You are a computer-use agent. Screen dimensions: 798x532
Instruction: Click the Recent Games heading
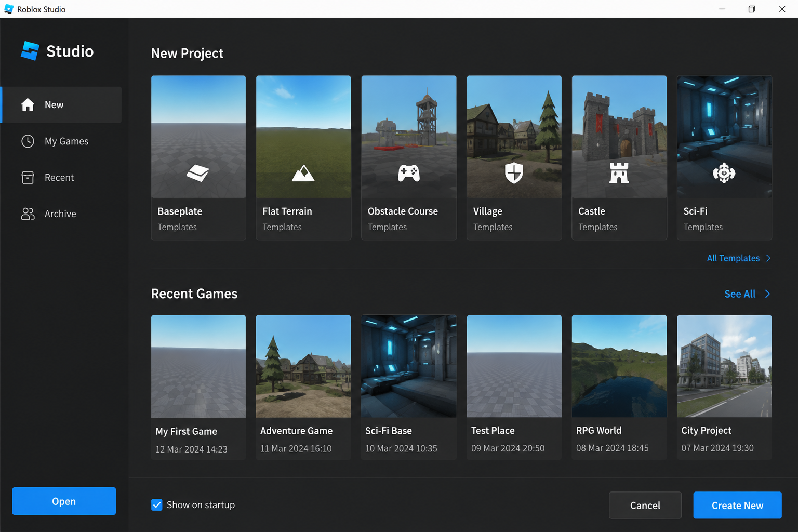[x=194, y=294]
